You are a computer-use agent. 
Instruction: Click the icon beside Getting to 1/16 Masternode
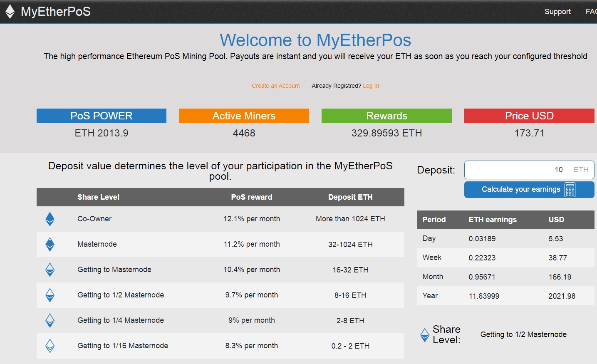(x=50, y=346)
